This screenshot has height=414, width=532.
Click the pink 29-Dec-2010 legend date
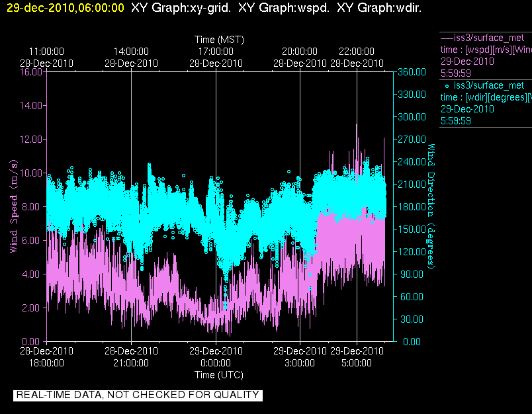467,62
